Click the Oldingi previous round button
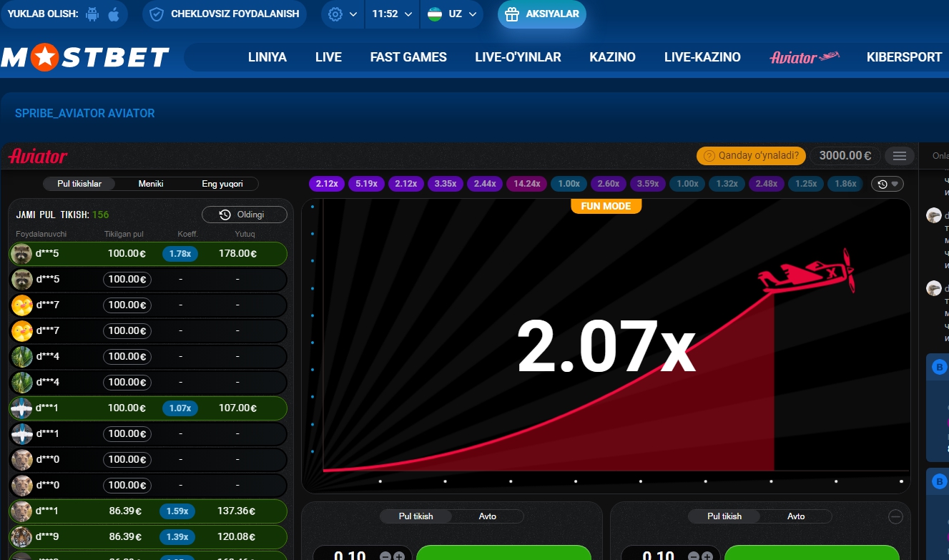Image resolution: width=949 pixels, height=560 pixels. click(244, 215)
